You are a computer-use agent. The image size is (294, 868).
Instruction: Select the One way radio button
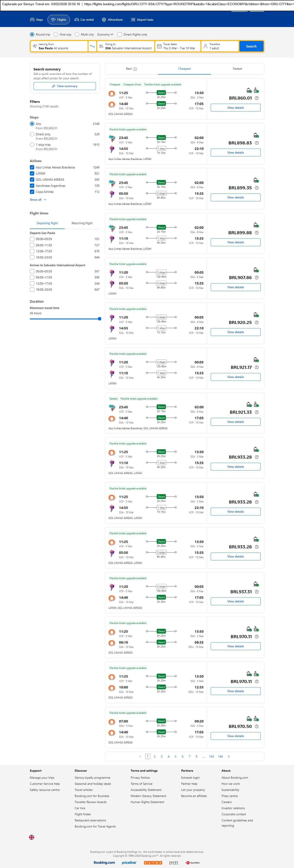pos(56,34)
